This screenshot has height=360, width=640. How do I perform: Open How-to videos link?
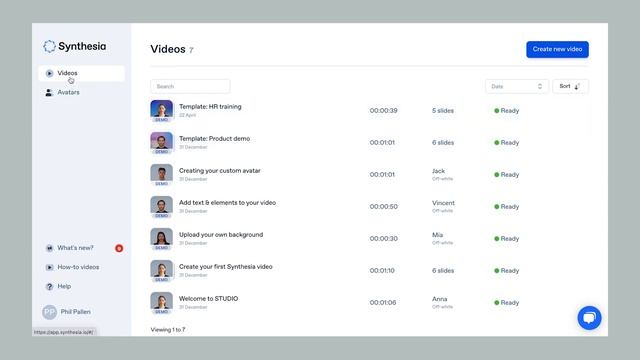pos(78,267)
